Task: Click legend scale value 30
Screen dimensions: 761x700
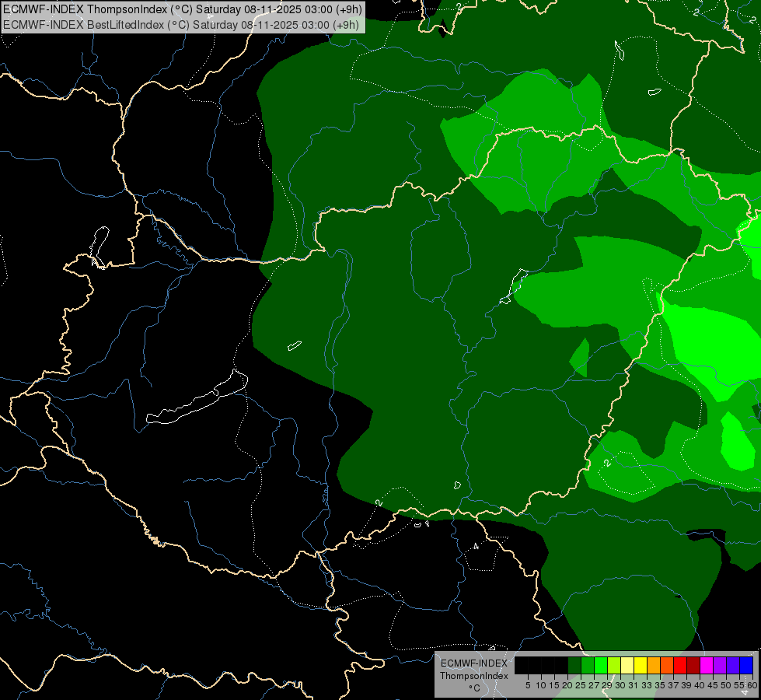Action: [620, 685]
